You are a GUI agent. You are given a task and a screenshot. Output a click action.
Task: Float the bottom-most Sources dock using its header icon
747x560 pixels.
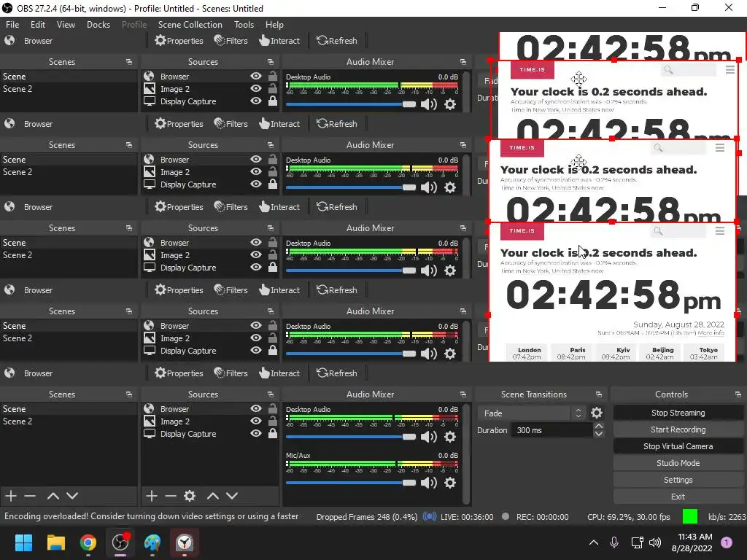click(271, 394)
